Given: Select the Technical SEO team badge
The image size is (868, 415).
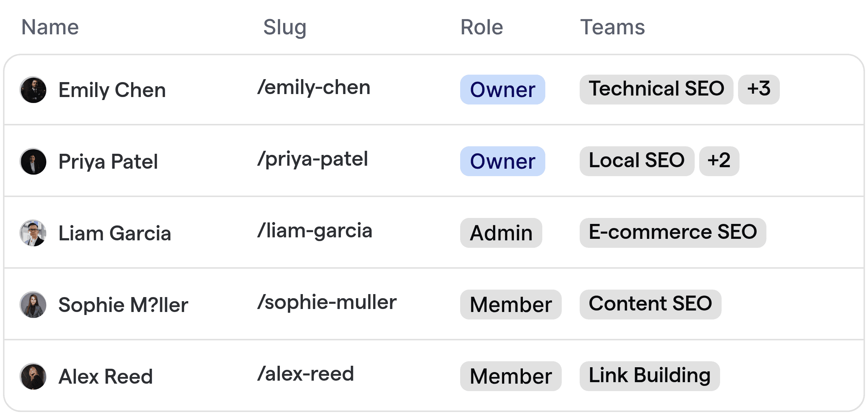Looking at the screenshot, I should [656, 90].
